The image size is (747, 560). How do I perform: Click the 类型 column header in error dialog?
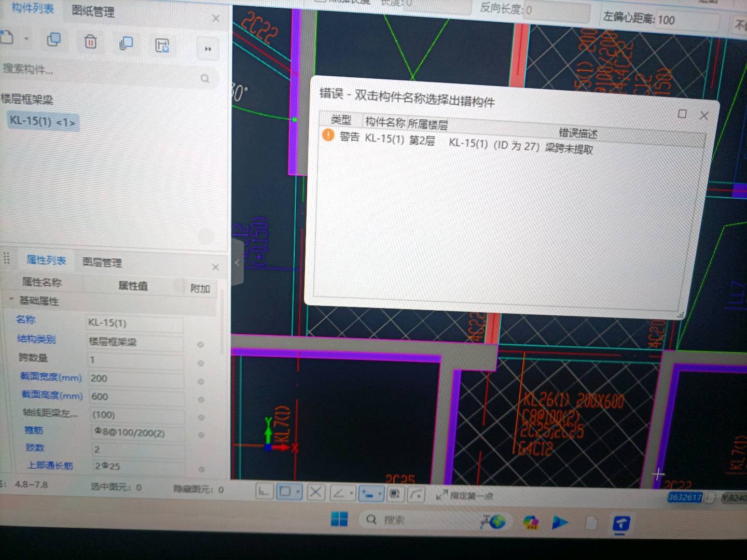pos(341,120)
